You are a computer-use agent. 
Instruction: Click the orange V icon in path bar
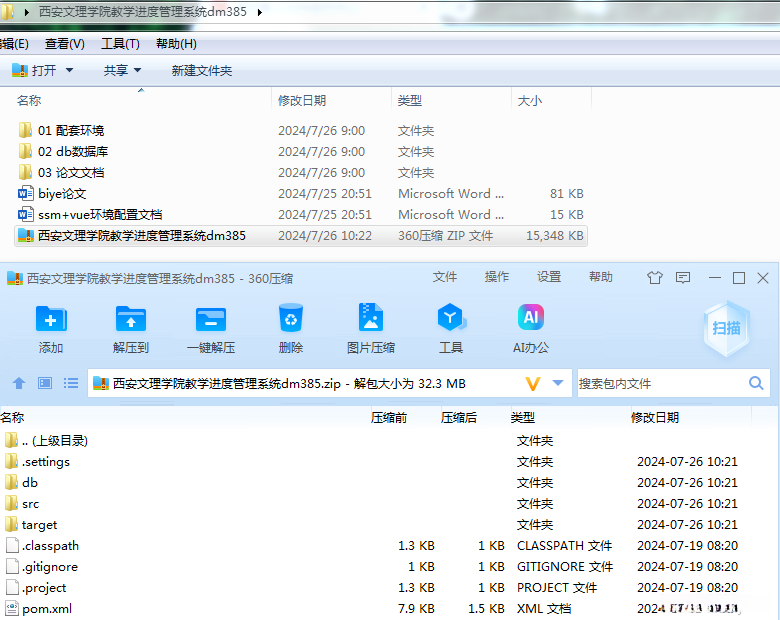tap(533, 384)
